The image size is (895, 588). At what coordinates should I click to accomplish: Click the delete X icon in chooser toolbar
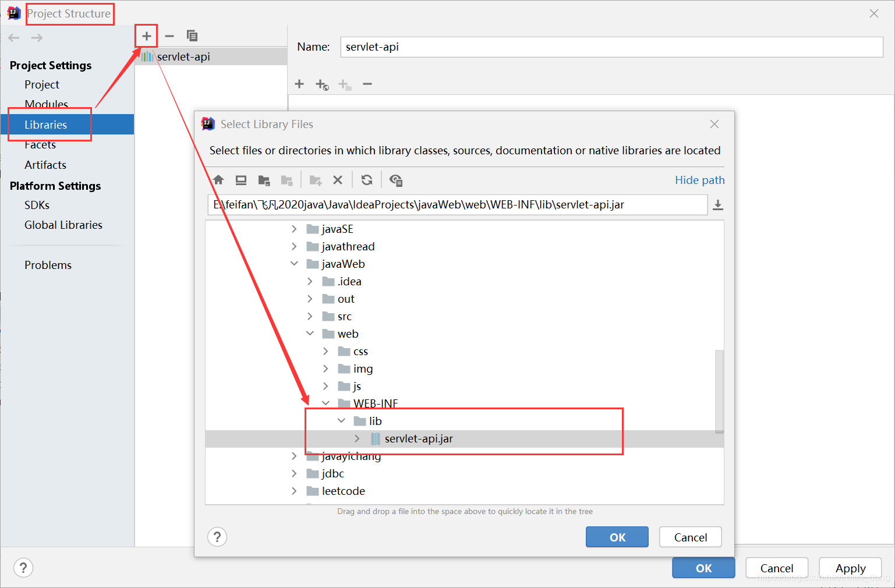(338, 180)
